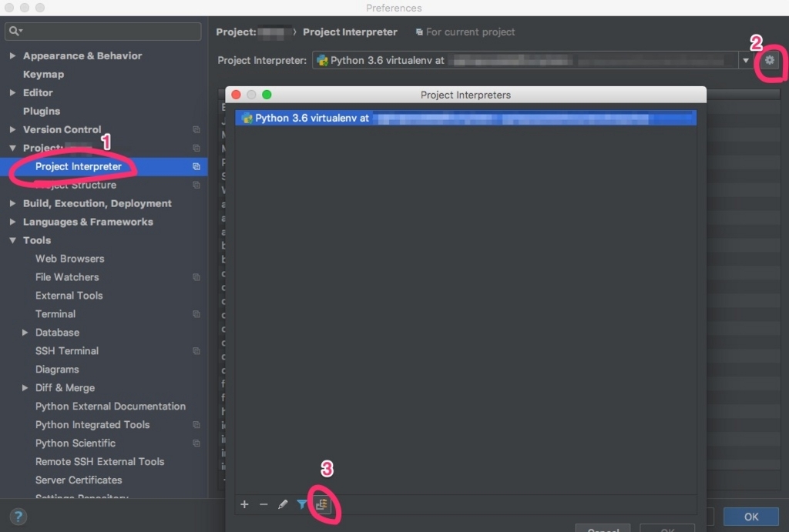Open Python External Documentation settings
The height and width of the screenshot is (532, 789).
click(x=110, y=407)
